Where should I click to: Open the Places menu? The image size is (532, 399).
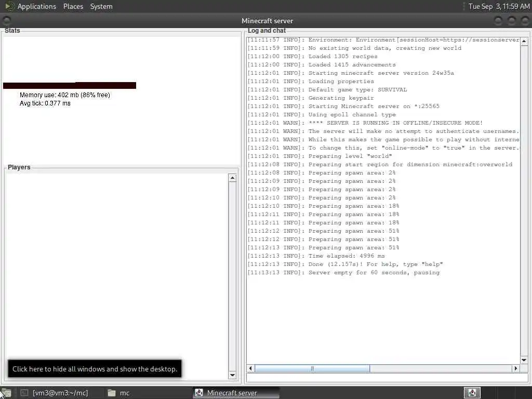[x=73, y=6]
